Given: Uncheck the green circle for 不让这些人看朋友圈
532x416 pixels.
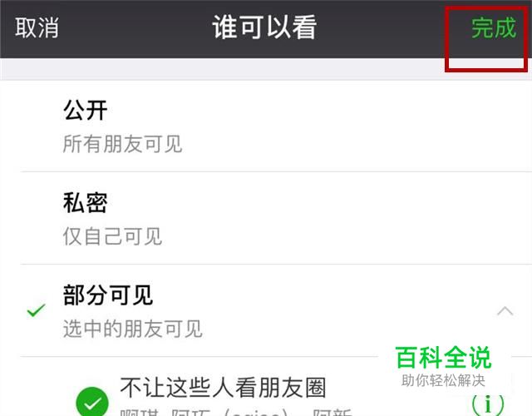Looking at the screenshot, I should (x=92, y=403).
